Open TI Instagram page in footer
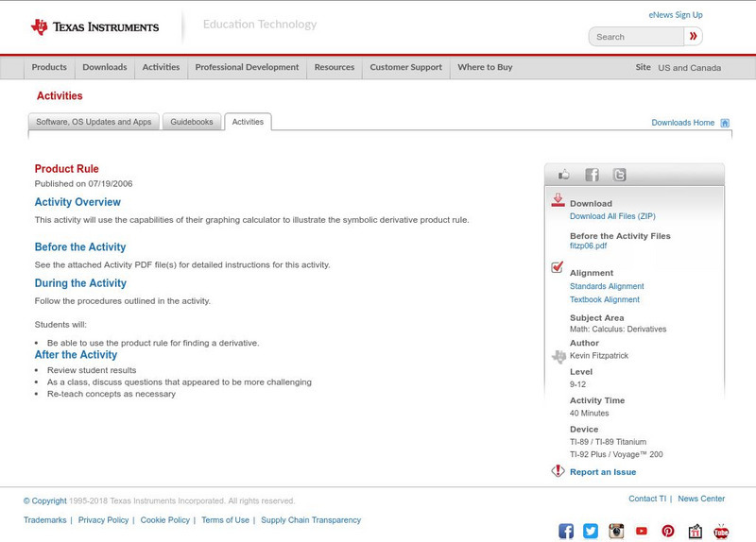 [x=616, y=531]
